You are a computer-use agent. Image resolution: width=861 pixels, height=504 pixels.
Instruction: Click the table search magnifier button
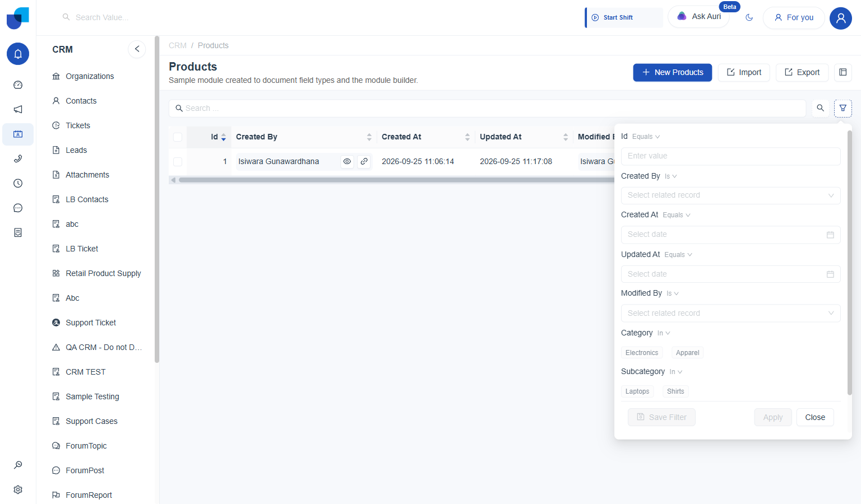pos(820,108)
